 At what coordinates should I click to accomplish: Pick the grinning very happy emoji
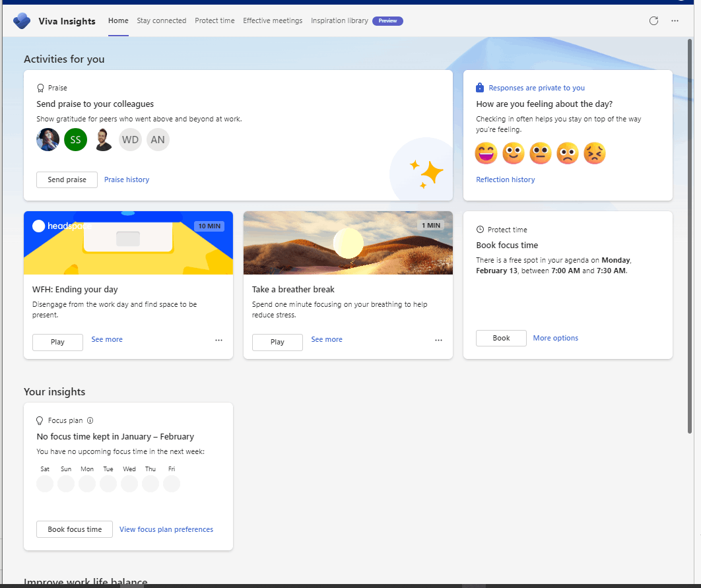tap(486, 153)
